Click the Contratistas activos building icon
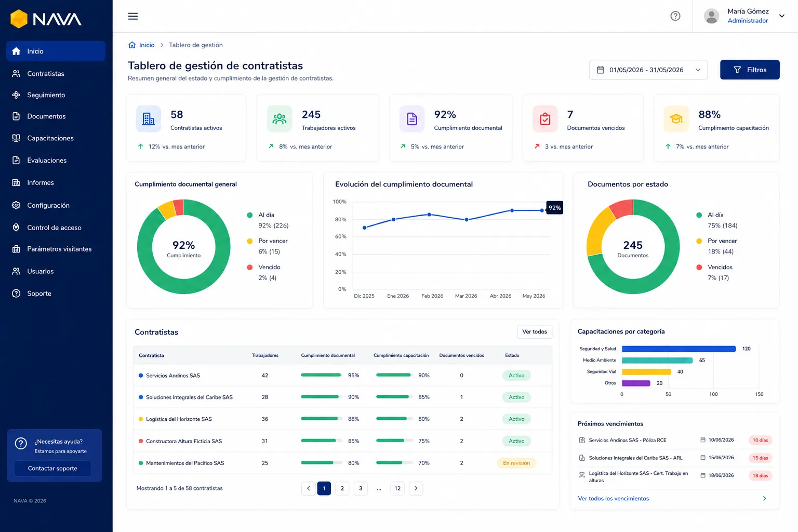This screenshot has height=532, width=798. coord(149,118)
